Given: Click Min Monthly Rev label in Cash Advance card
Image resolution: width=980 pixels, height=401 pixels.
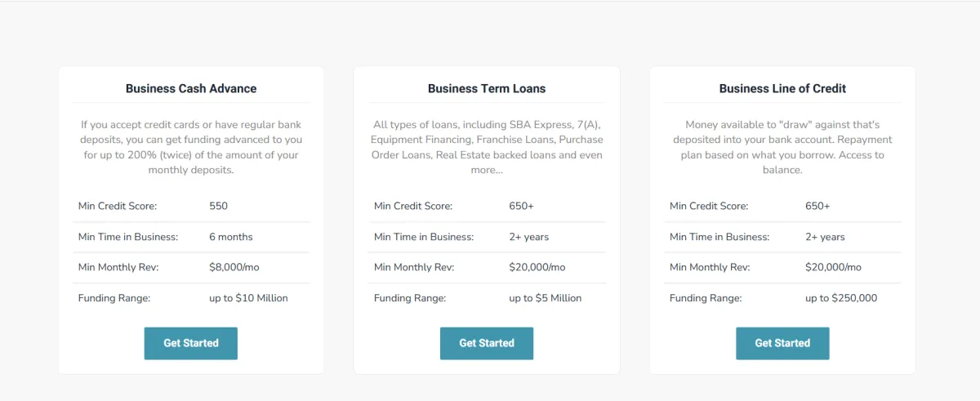Looking at the screenshot, I should point(118,267).
